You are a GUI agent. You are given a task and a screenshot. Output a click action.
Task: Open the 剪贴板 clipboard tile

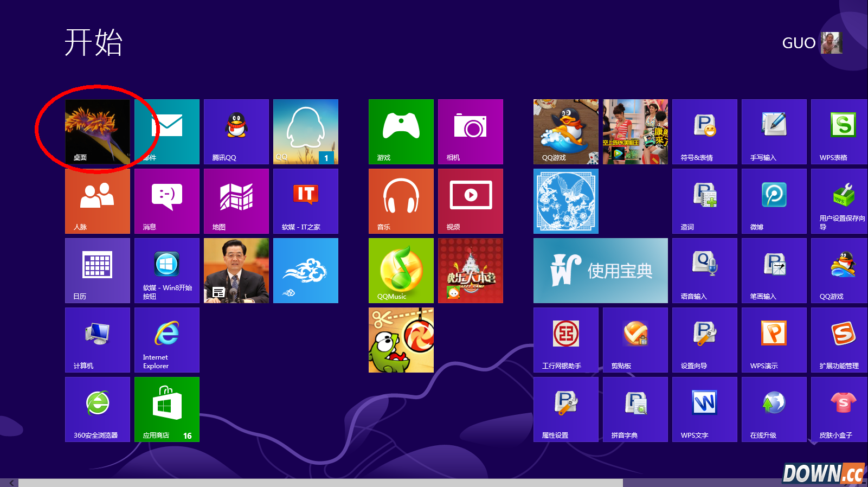click(x=635, y=340)
